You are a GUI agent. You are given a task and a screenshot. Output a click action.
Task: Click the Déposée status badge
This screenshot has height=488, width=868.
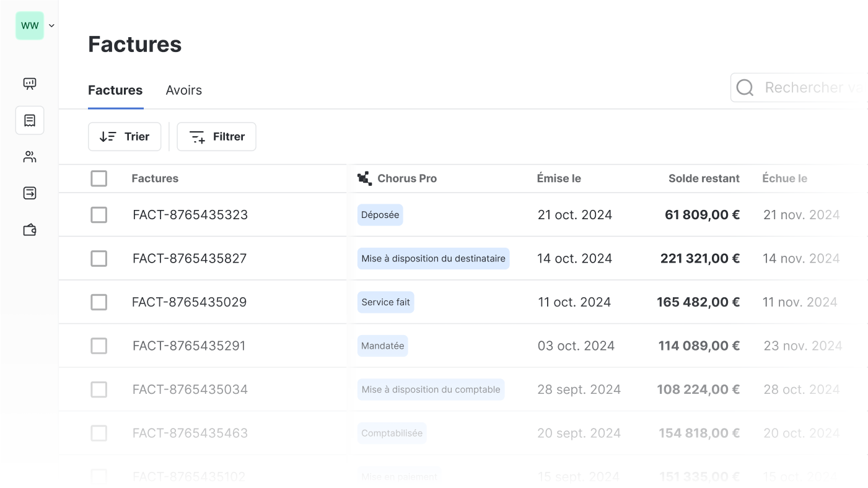380,215
